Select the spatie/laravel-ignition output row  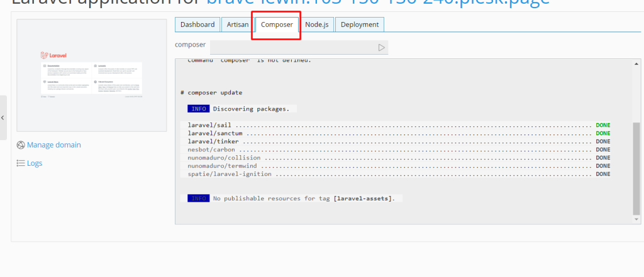tap(396, 174)
